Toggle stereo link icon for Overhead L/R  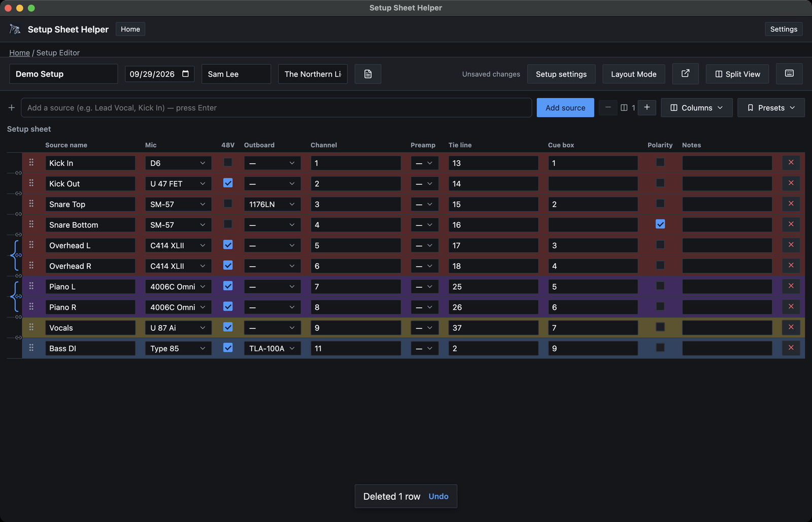[18, 255]
